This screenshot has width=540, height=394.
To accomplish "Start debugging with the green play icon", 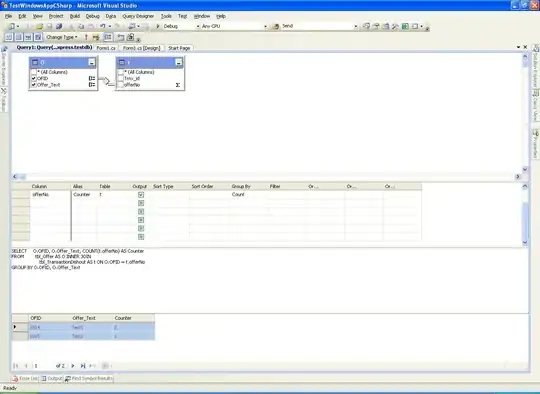I will (x=158, y=26).
